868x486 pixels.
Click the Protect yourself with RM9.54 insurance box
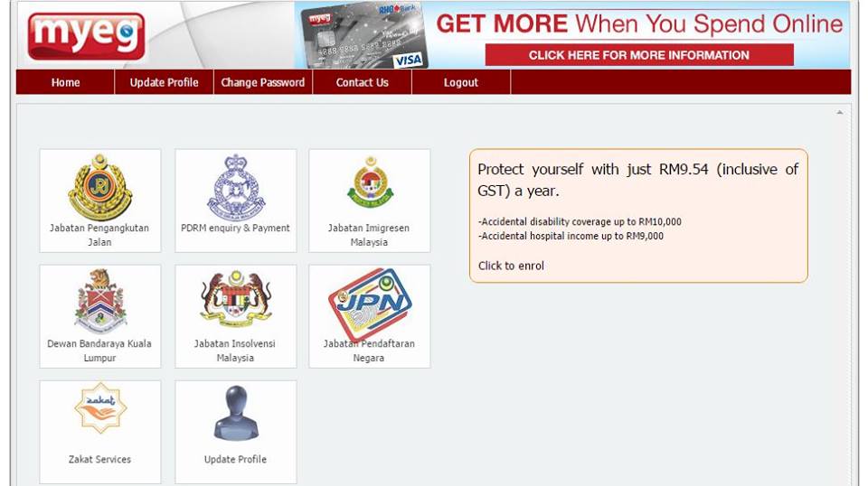[638, 216]
